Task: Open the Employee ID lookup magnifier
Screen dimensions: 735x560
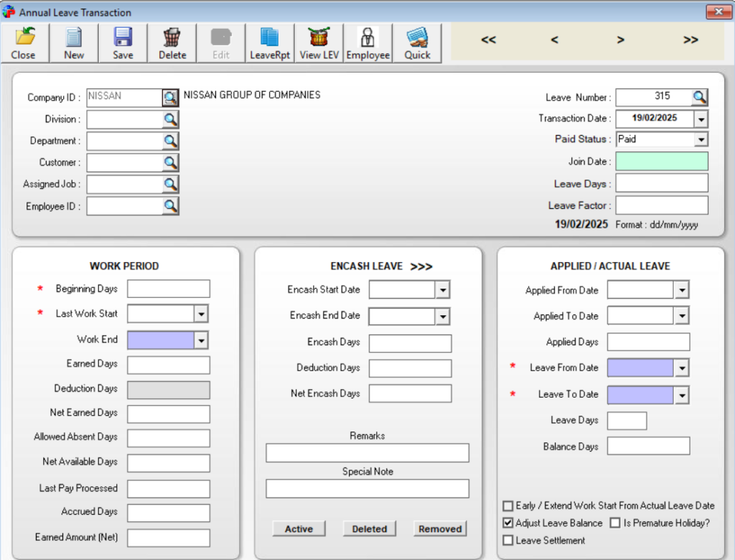Action: tap(169, 206)
